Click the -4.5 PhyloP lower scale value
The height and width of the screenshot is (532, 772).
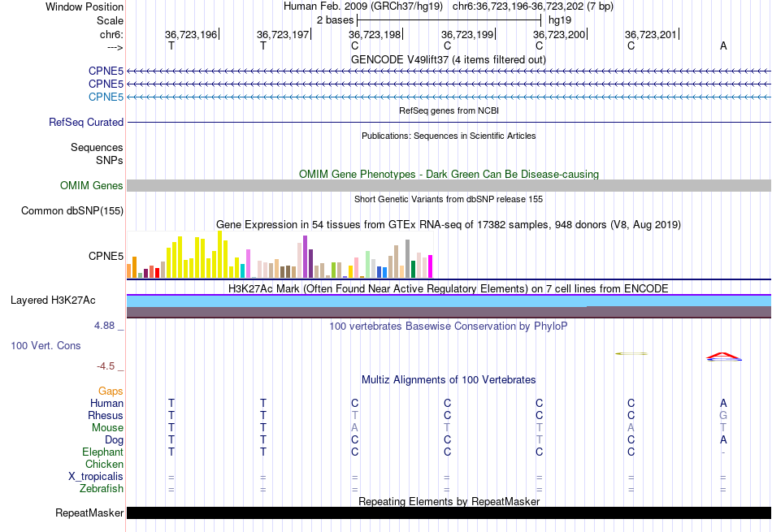coord(106,365)
